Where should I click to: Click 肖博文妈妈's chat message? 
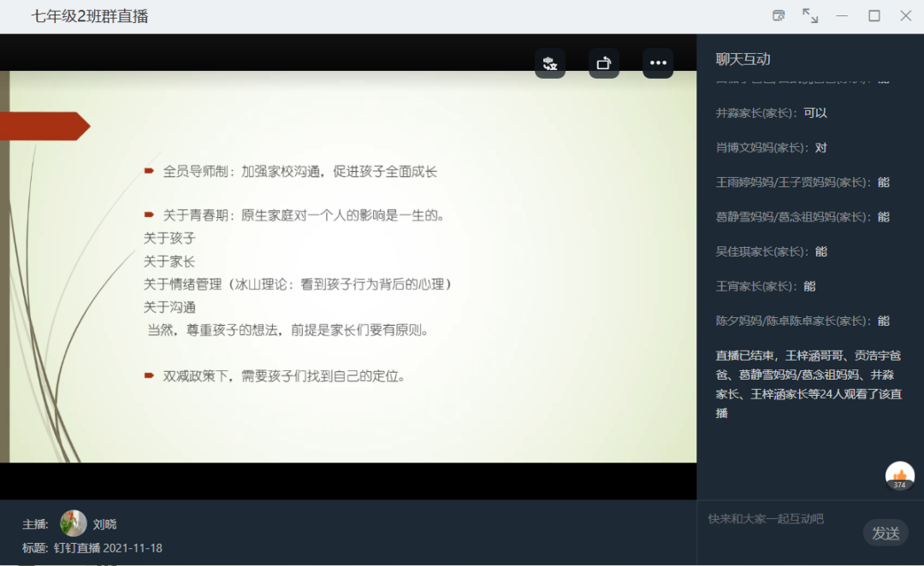[x=771, y=147]
